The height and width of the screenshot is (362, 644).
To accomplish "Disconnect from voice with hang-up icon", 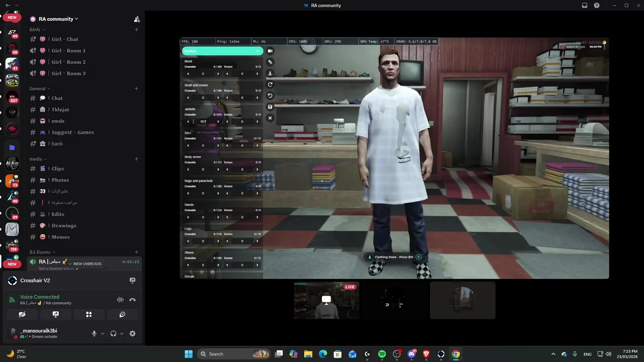I will pyautogui.click(x=132, y=300).
